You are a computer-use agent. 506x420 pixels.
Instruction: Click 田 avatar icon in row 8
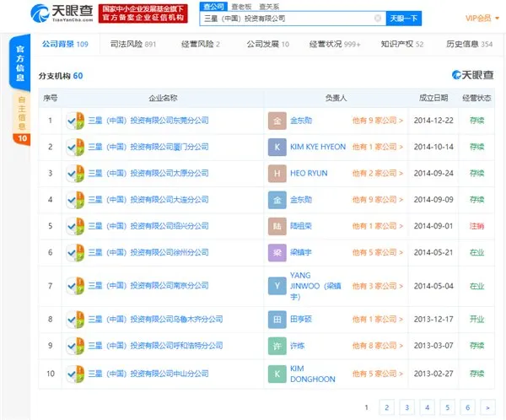pos(277,320)
